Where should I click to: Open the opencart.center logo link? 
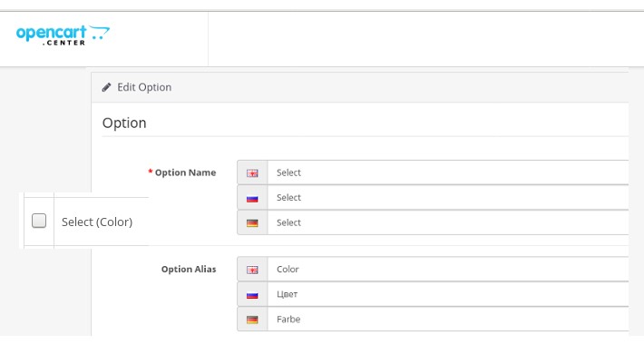tap(63, 34)
